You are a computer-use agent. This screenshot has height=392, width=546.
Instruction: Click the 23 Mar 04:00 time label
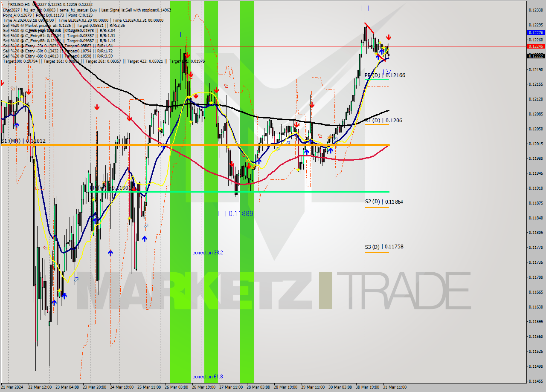pos(67,387)
